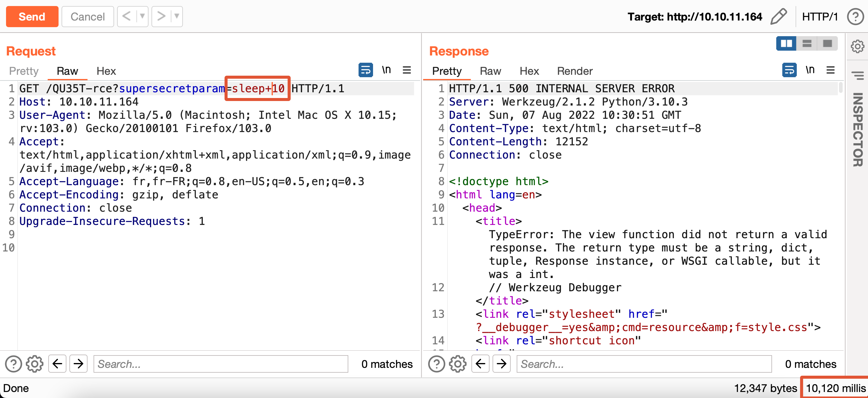Viewport: 868px width, 398px height.
Task: Focus the Response search field
Action: tap(644, 364)
